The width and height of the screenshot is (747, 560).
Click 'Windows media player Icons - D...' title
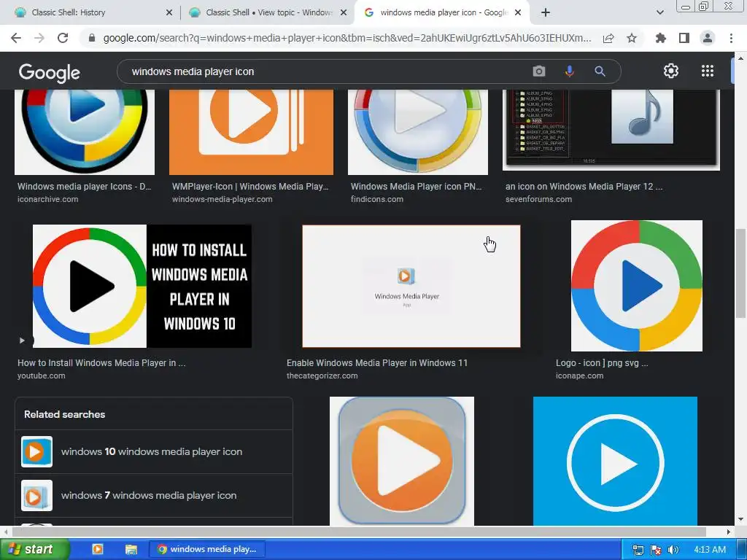click(85, 187)
